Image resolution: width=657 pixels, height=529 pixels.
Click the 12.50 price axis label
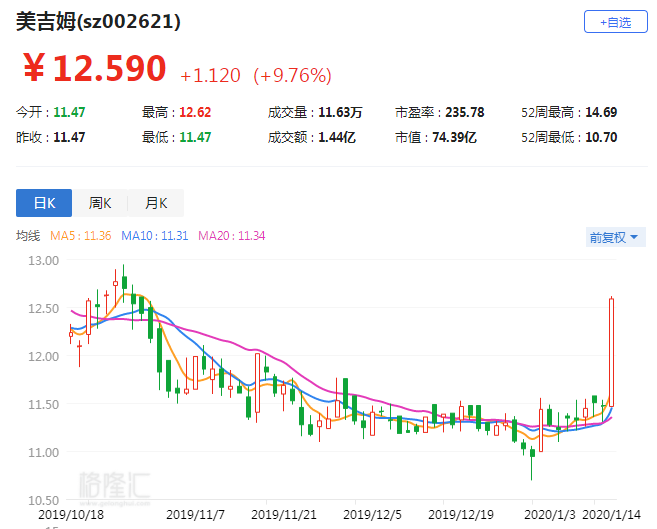(44, 309)
